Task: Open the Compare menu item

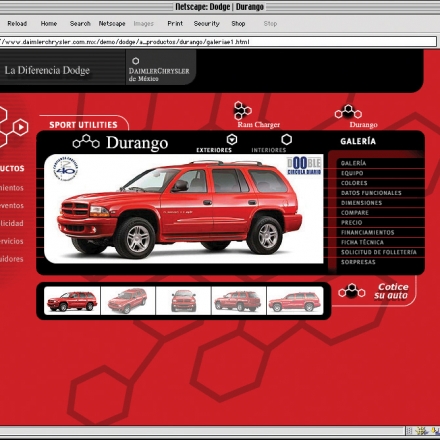Action: 355,213
